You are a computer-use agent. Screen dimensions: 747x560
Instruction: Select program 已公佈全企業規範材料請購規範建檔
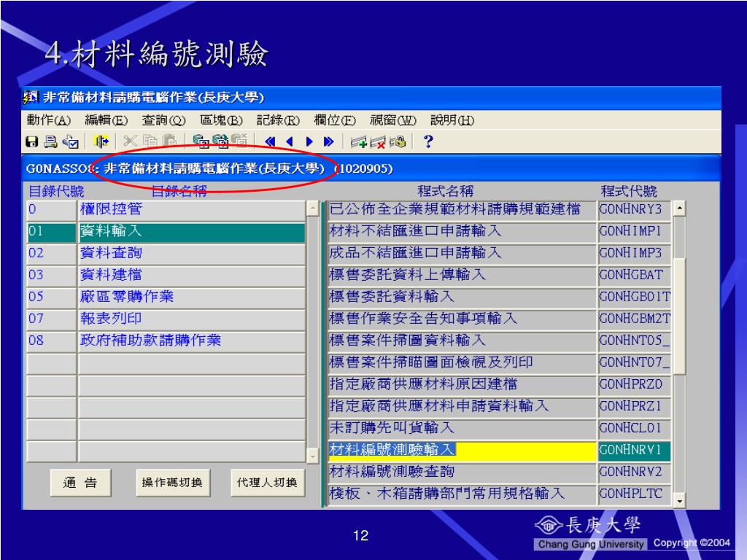click(462, 209)
